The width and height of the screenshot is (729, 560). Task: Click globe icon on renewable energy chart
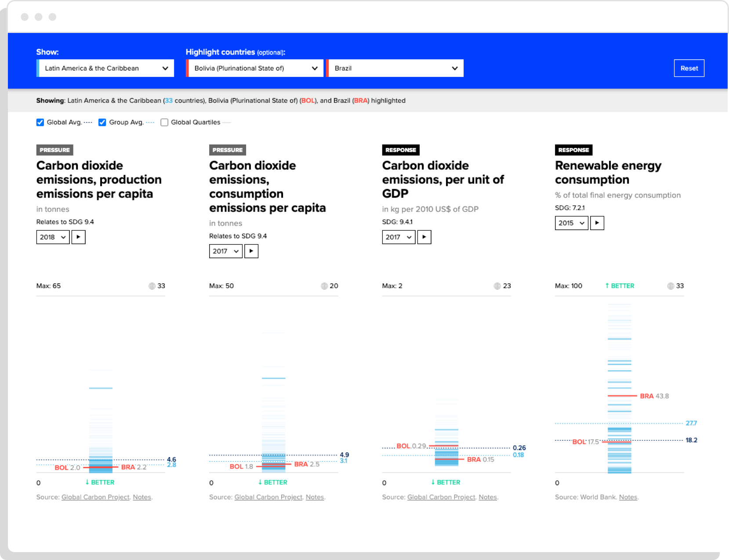671,286
